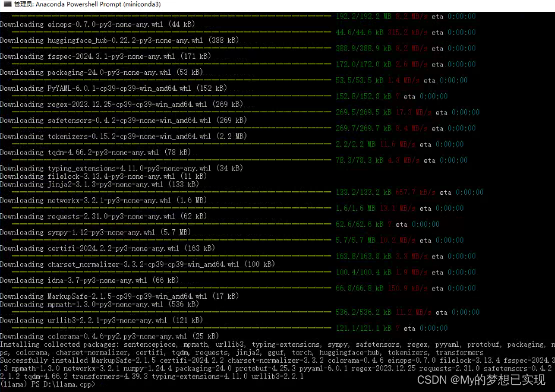Viewport: 555px width, 392px height.
Task: Click the line containing 'numpy-1.24.4 packaging-24.0'
Action: click(x=277, y=368)
